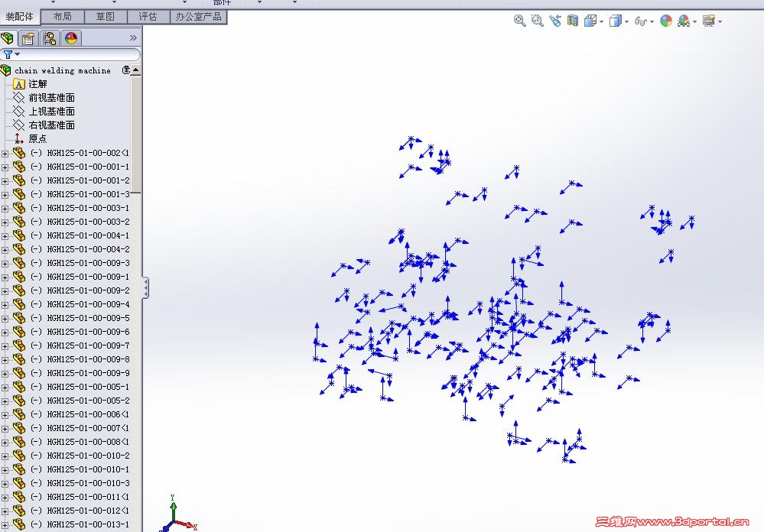Click part icon of HGH125-01-00-005-1

(19, 386)
